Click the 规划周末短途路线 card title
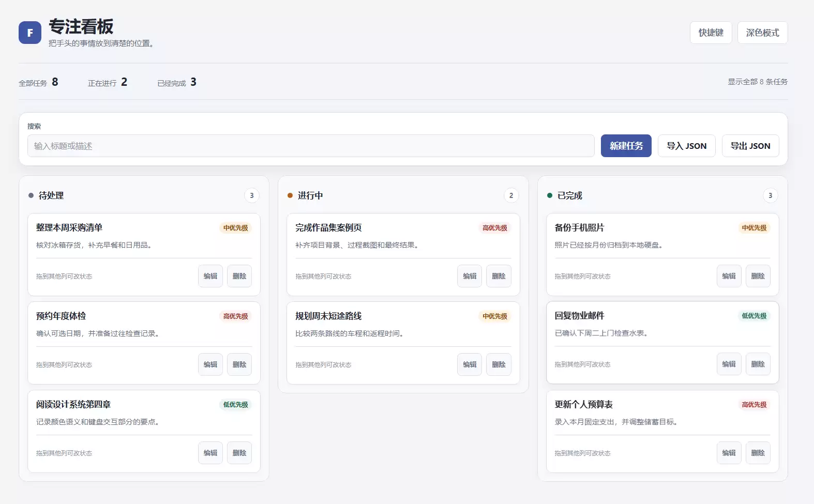 point(328,316)
